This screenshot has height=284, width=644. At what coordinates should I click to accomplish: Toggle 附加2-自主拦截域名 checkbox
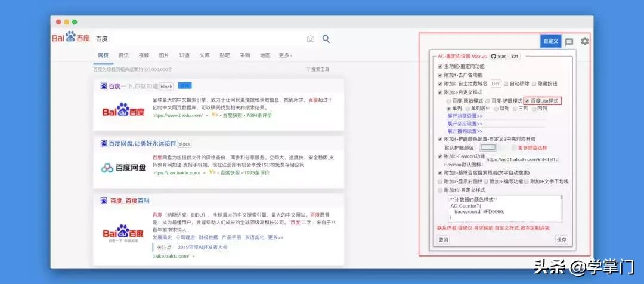click(x=440, y=84)
